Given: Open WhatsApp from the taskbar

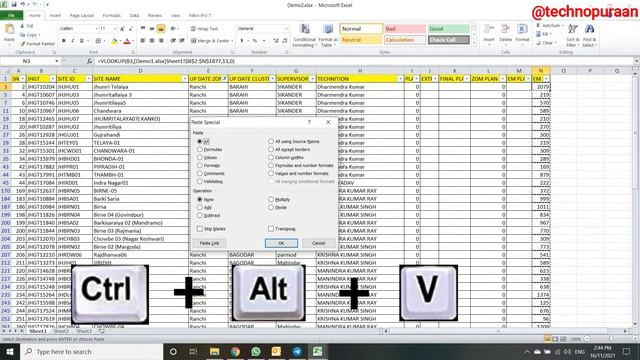Looking at the screenshot, I should 256,351.
